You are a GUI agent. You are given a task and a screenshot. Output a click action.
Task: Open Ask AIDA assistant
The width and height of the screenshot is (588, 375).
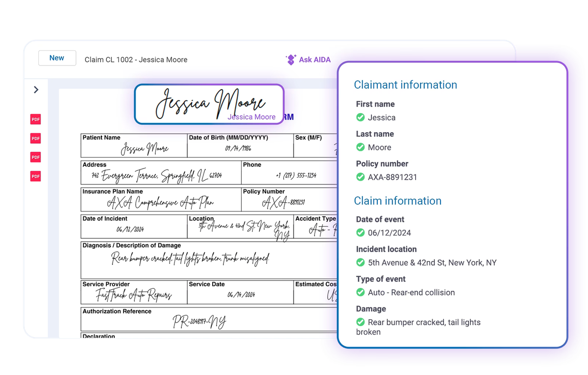pyautogui.click(x=308, y=60)
